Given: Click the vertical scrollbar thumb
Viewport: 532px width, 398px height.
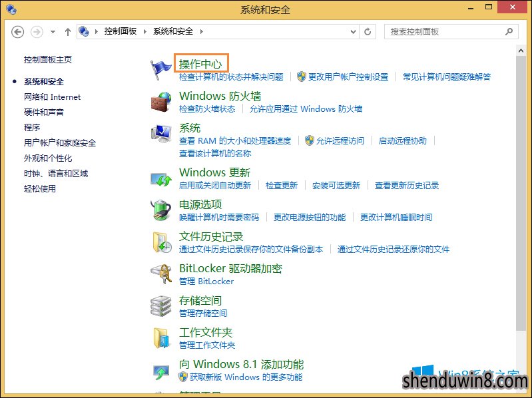Looking at the screenshot, I should [x=521, y=193].
